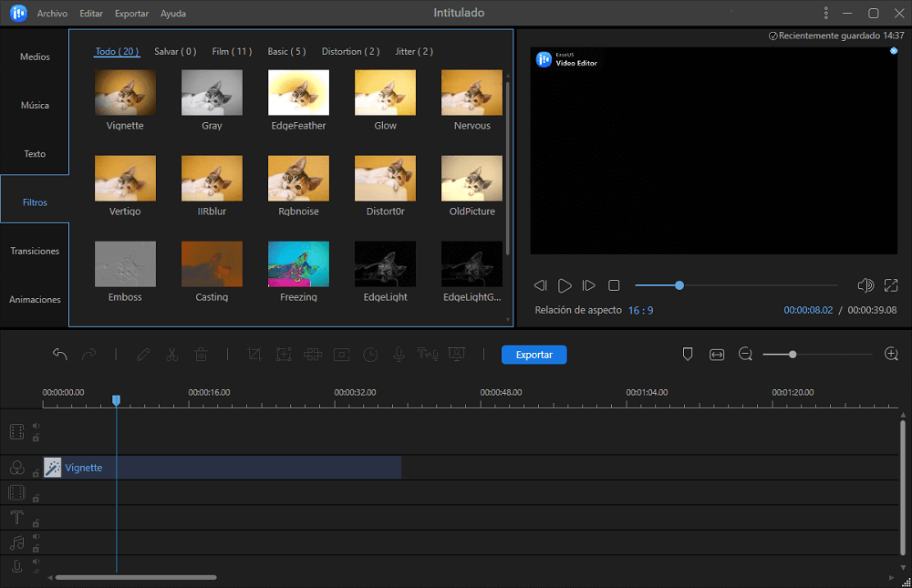Lock the main video track

pos(36,438)
